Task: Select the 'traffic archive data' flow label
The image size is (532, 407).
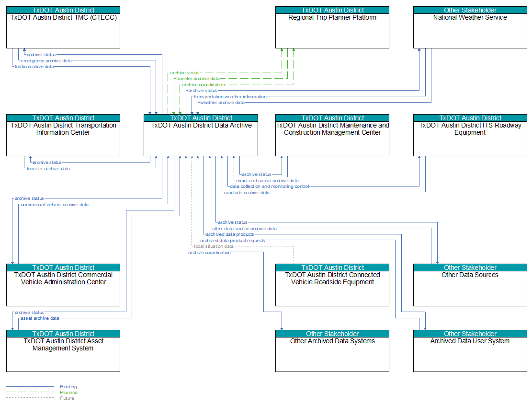Action: tap(34, 67)
